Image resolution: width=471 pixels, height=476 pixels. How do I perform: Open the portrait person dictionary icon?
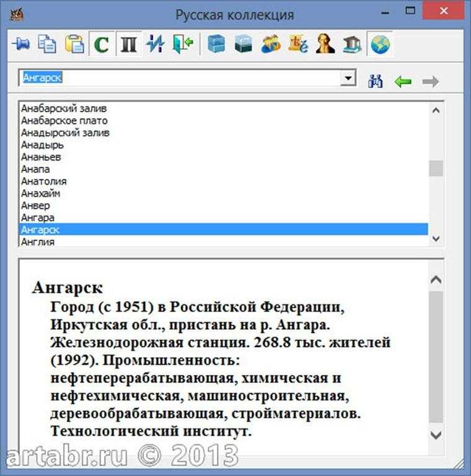325,44
